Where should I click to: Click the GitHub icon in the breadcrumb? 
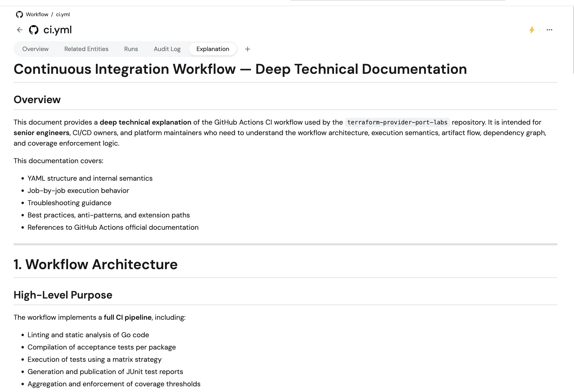[19, 15]
